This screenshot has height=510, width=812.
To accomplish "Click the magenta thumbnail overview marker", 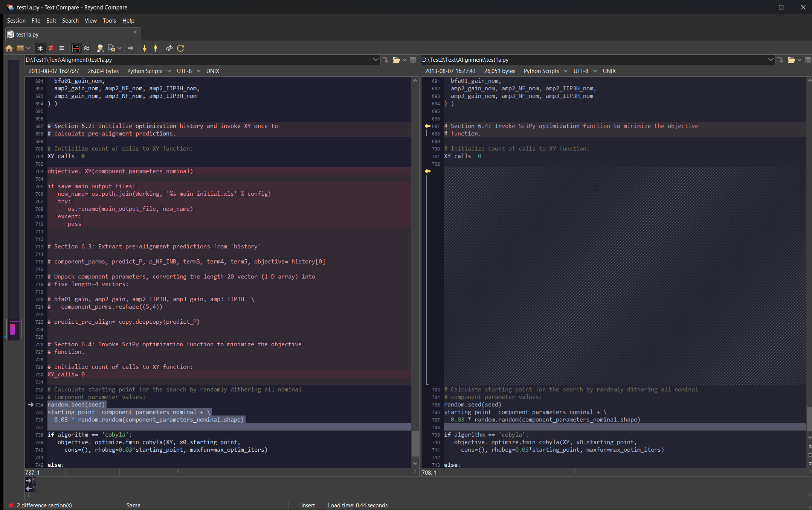I will click(x=12, y=329).
